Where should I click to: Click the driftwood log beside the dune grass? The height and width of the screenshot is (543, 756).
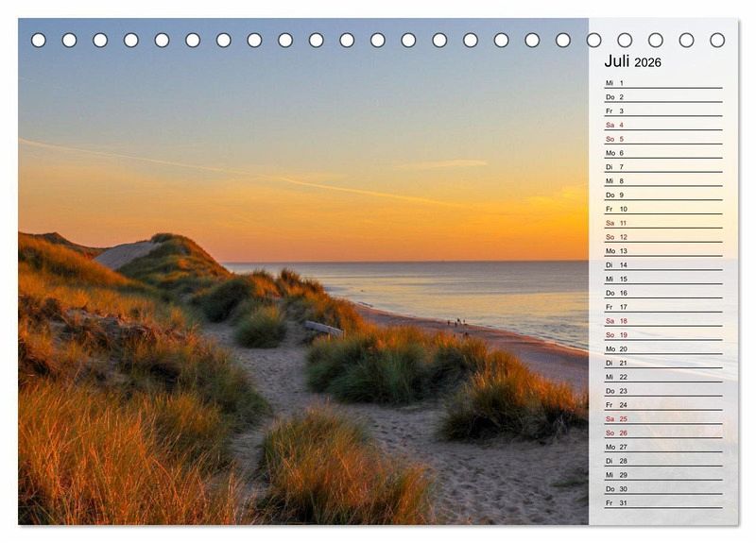[x=323, y=328]
